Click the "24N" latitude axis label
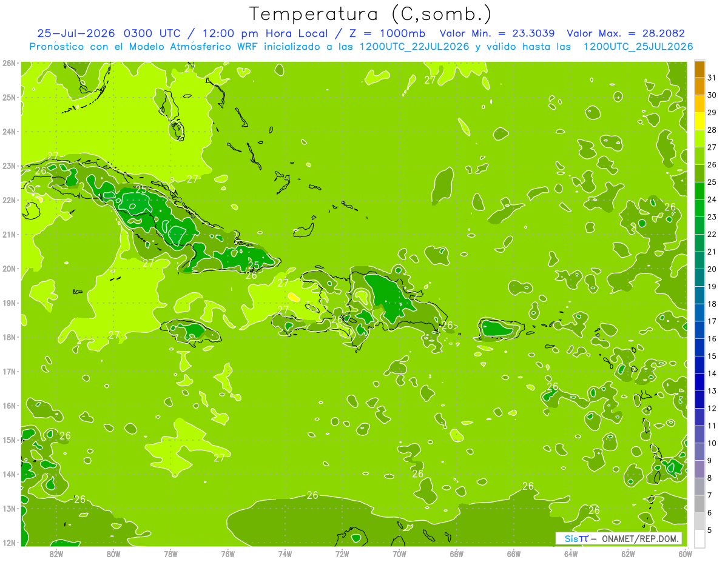Screen dimensions: 728x562 pyautogui.click(x=8, y=132)
